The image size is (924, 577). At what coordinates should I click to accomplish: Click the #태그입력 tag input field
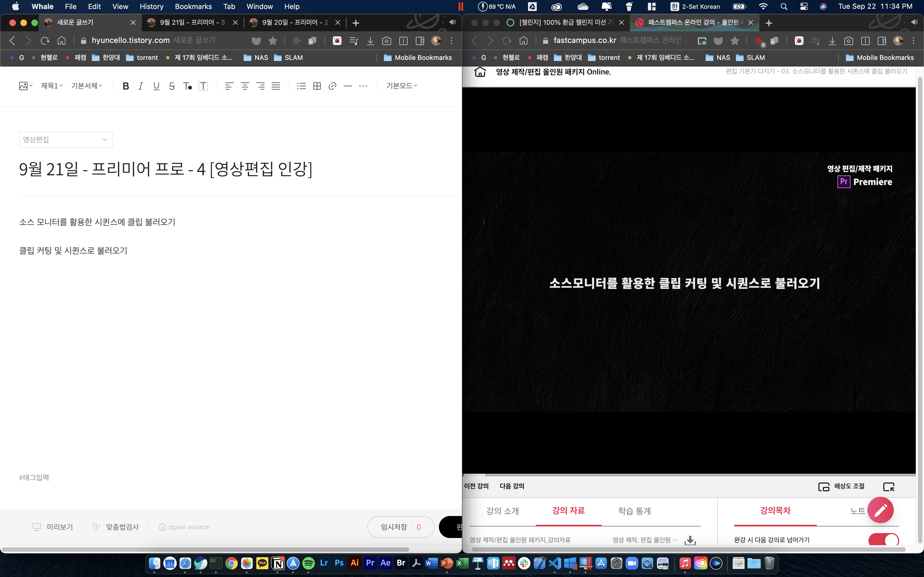pos(34,478)
